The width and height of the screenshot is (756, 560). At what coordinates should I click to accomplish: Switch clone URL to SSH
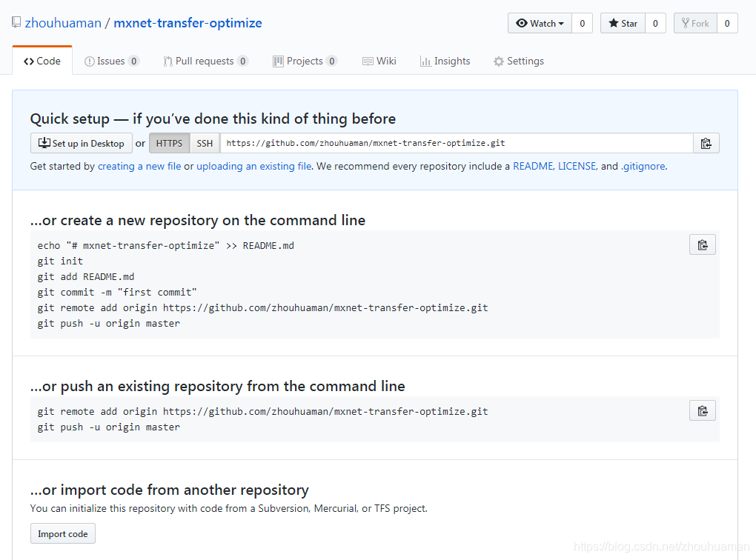(205, 143)
